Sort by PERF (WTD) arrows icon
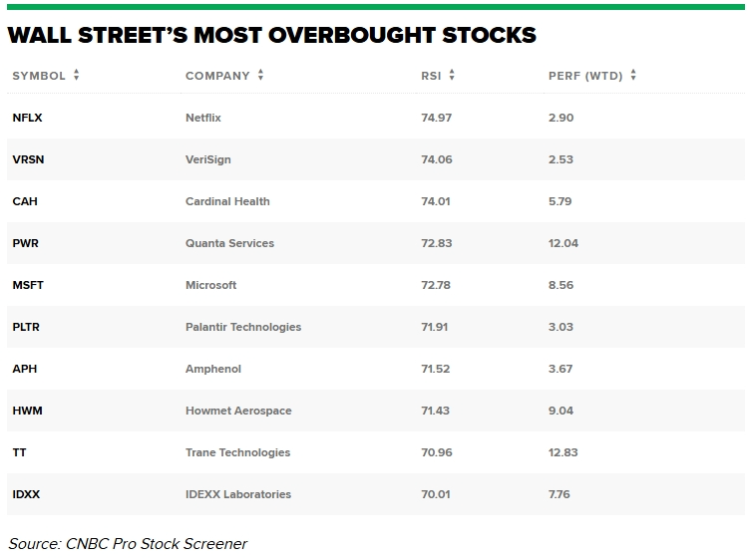This screenshot has width=747, height=560. 633,76
